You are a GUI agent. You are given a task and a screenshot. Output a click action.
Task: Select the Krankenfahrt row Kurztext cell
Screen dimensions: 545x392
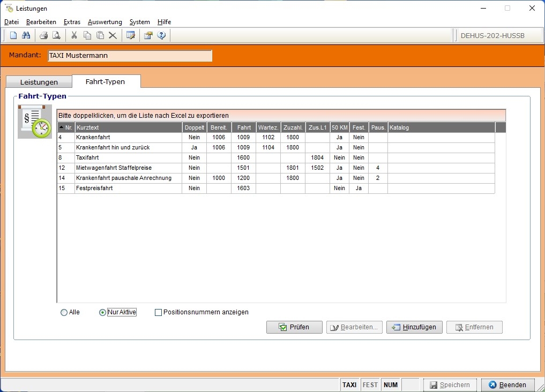128,138
